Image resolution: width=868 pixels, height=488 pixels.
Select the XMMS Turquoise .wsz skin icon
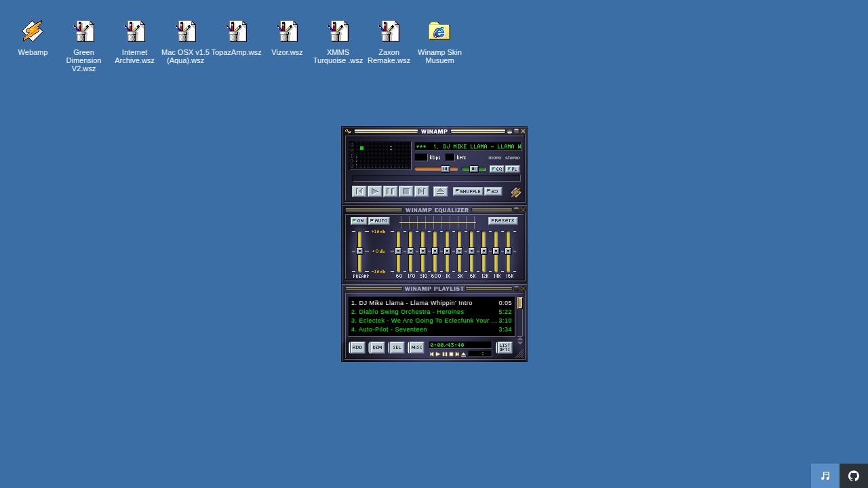(338, 42)
